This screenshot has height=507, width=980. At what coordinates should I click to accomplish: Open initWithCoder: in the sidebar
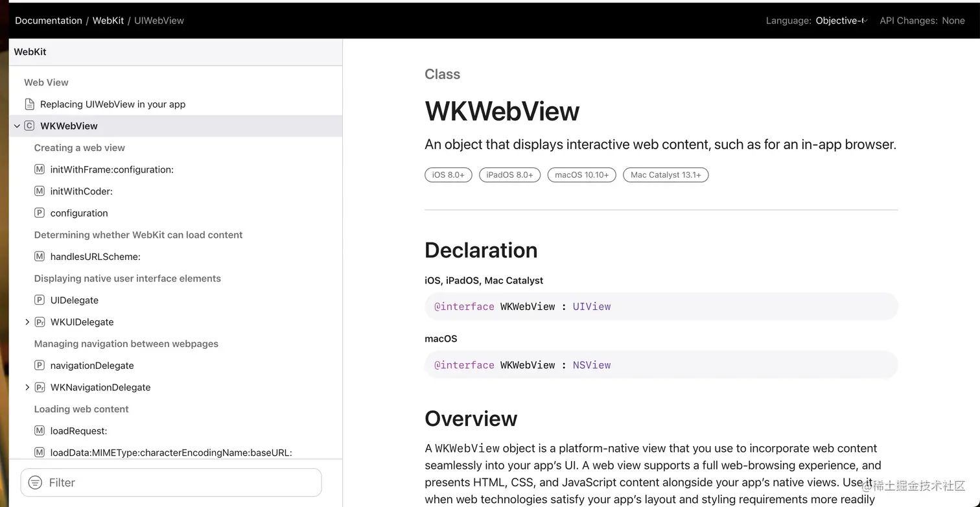click(x=82, y=191)
